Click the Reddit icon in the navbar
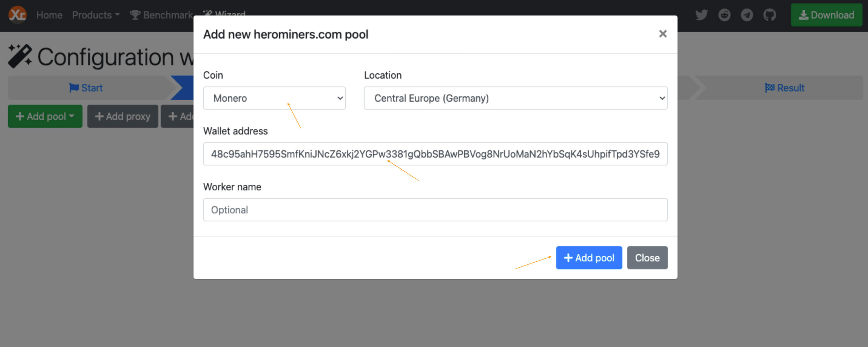868x347 pixels. (x=724, y=14)
